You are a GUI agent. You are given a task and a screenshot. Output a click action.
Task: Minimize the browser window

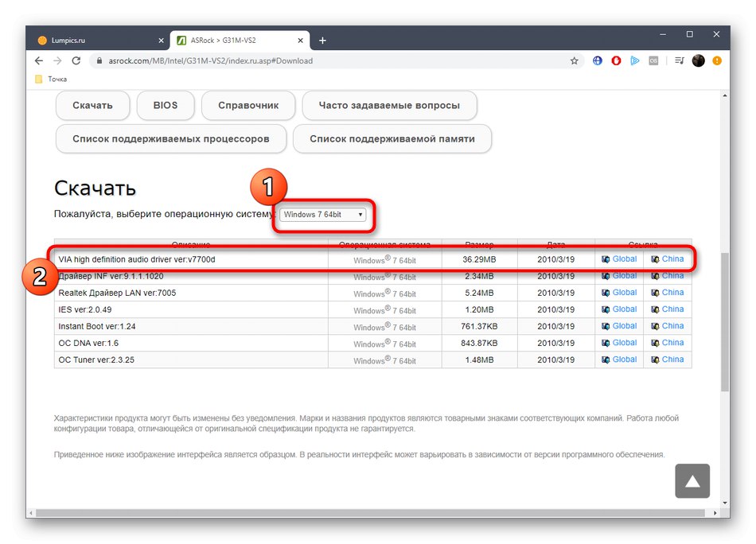click(x=663, y=34)
